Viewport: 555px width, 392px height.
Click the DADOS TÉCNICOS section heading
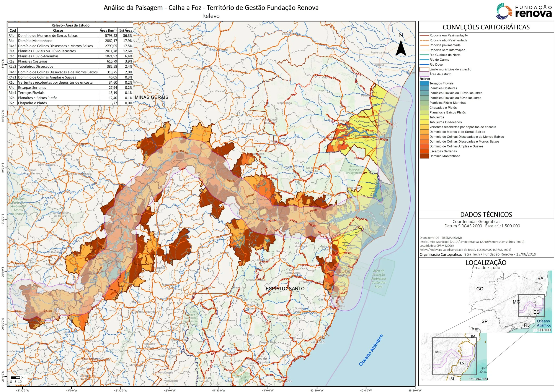(486, 214)
